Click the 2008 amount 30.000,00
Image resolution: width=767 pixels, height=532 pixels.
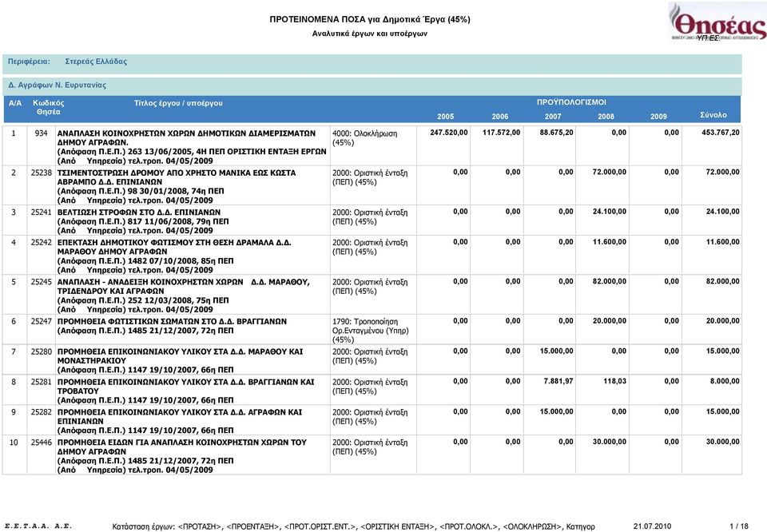609,442
